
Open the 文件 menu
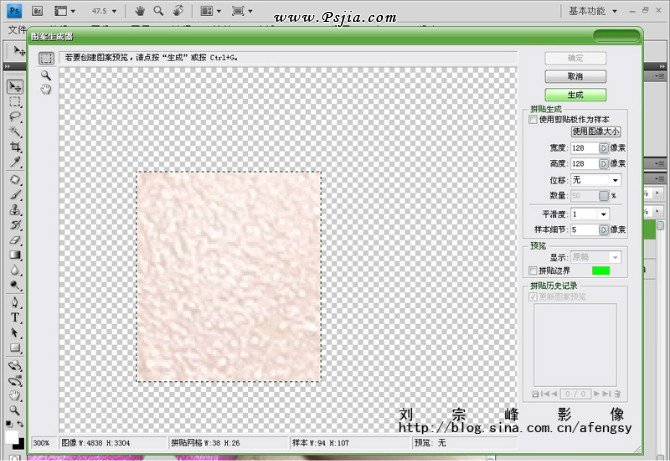point(17,29)
